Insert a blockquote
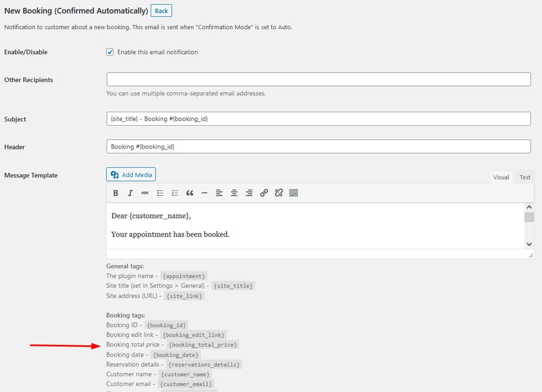Screen dimensions: 542x392 [190, 193]
